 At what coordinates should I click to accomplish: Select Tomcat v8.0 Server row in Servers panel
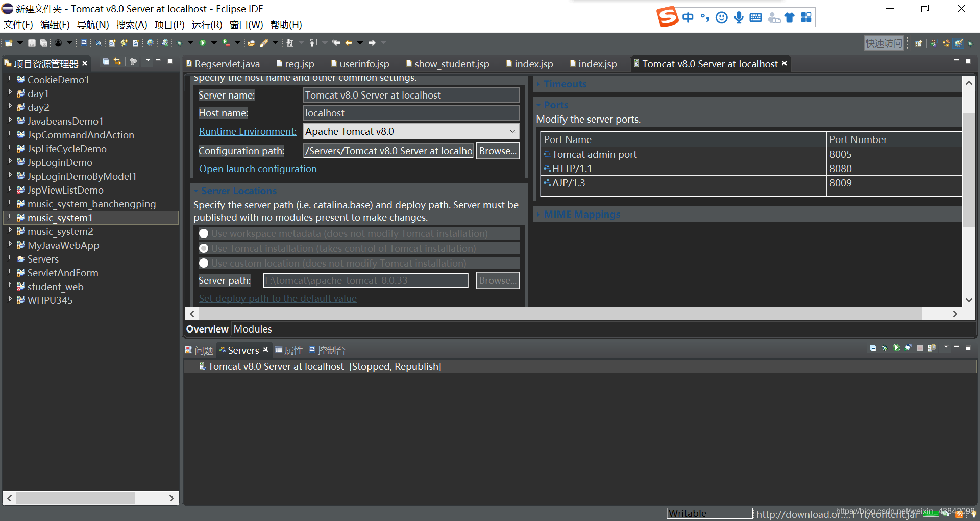point(580,366)
